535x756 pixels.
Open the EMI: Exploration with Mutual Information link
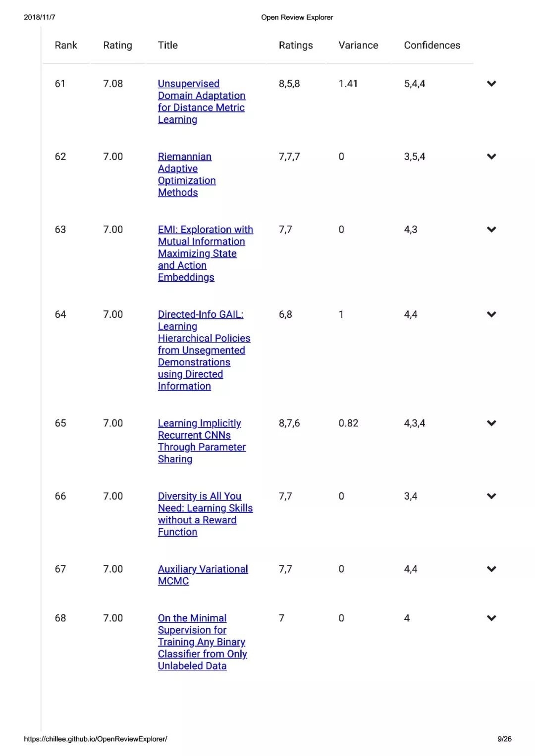(206, 253)
